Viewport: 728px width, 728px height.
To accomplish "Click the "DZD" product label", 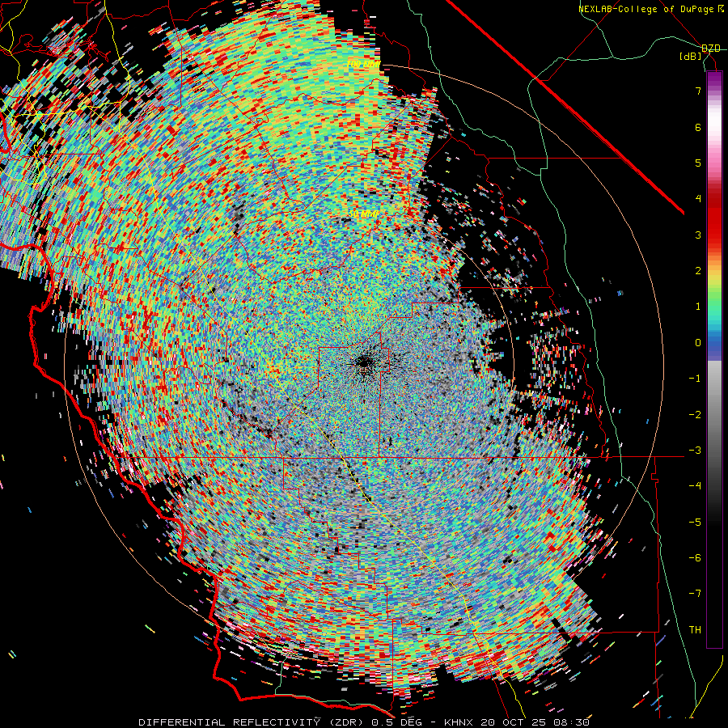I will (711, 49).
